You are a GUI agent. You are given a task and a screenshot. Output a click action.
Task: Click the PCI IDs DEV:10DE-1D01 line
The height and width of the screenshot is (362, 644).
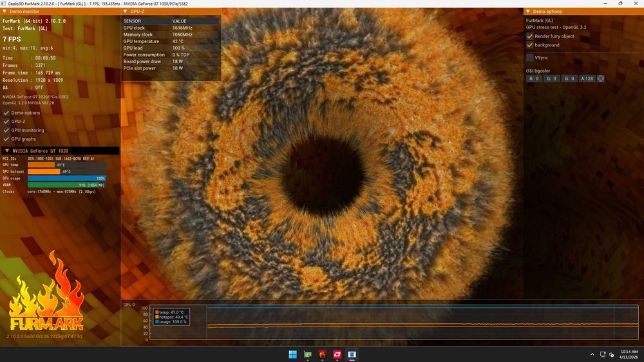48,158
